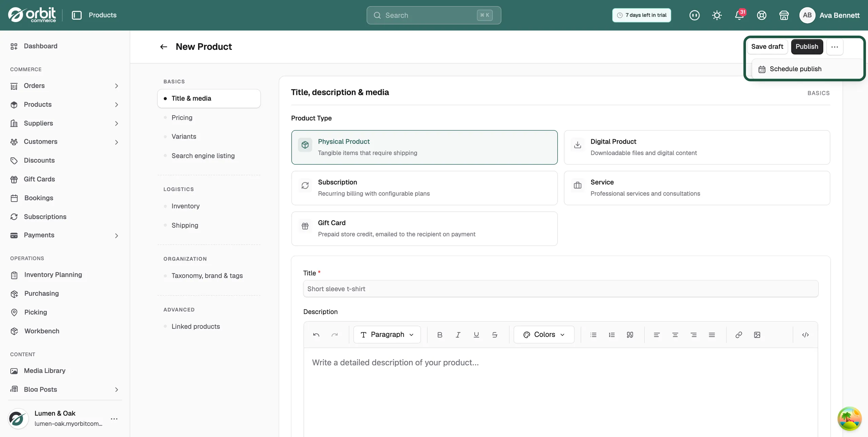Screen dimensions: 868x437
Task: Align description text right
Action: tap(694, 335)
